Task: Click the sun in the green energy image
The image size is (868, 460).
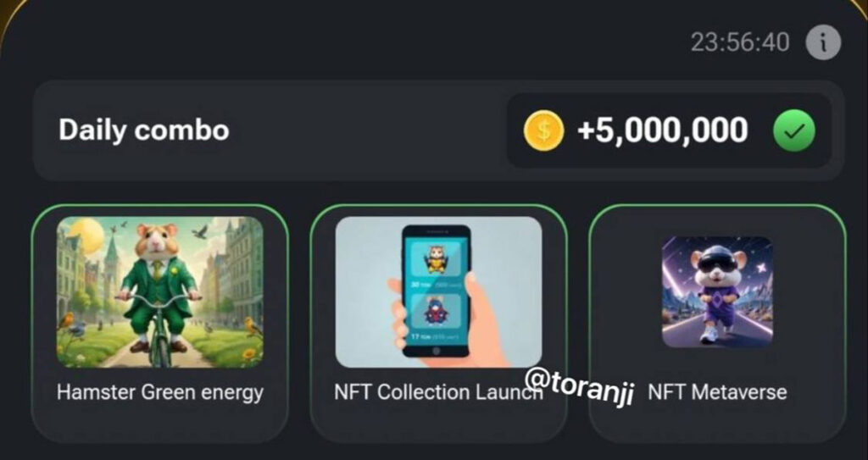Action: (87, 236)
